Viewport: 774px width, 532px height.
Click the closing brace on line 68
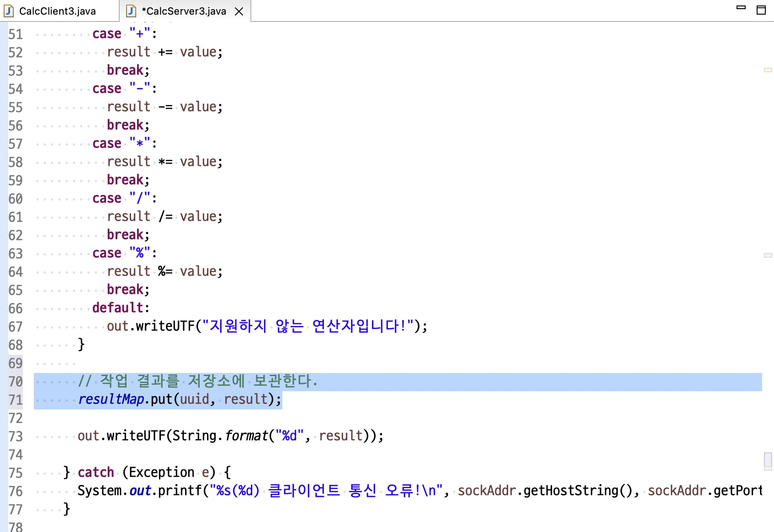[x=81, y=345]
